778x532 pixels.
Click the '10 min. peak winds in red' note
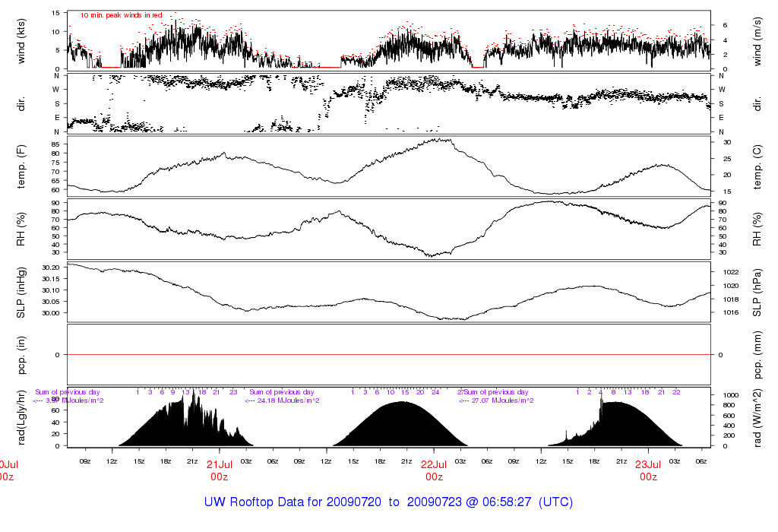tap(121, 15)
